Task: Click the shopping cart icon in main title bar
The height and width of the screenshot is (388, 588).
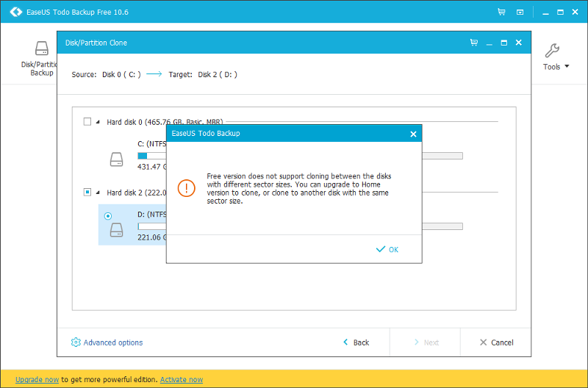Action: (x=501, y=12)
